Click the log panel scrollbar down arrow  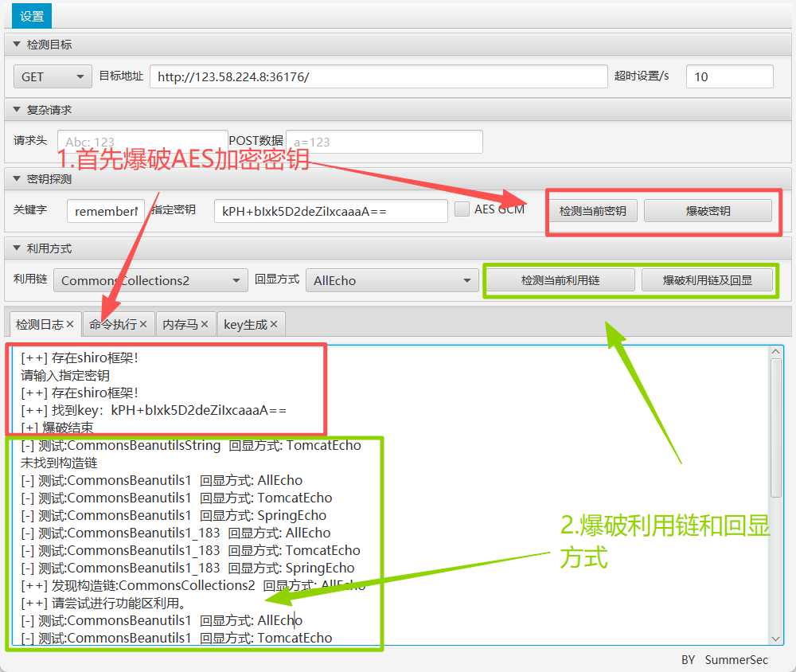click(x=776, y=639)
